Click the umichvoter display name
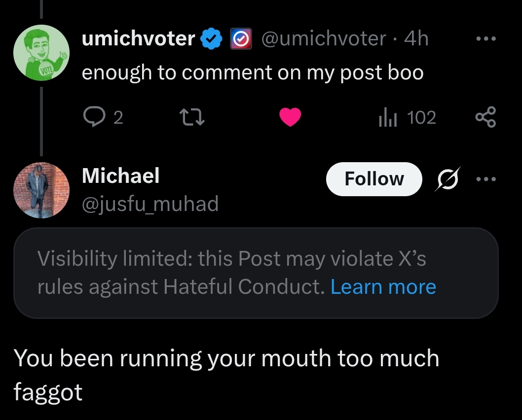 pyautogui.click(x=139, y=38)
